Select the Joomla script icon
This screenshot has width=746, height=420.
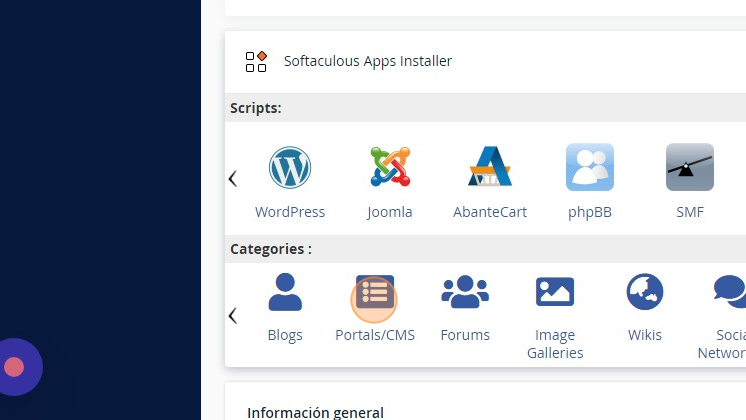(x=390, y=166)
